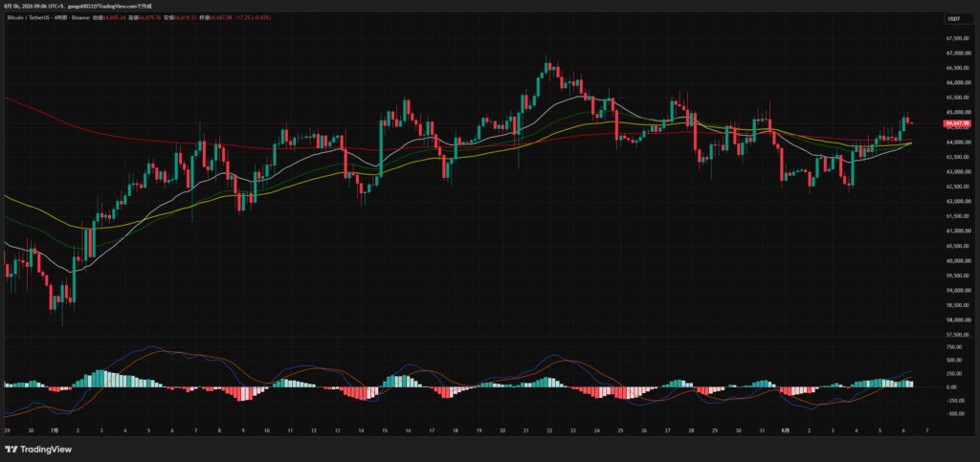Click the 64,000.00 price axis label

pyautogui.click(x=958, y=142)
